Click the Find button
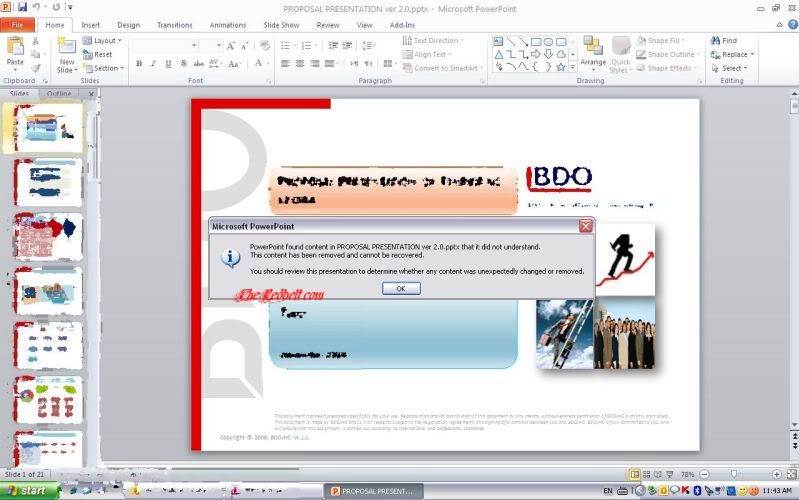Viewport: 799px width, 500px height. 724,40
